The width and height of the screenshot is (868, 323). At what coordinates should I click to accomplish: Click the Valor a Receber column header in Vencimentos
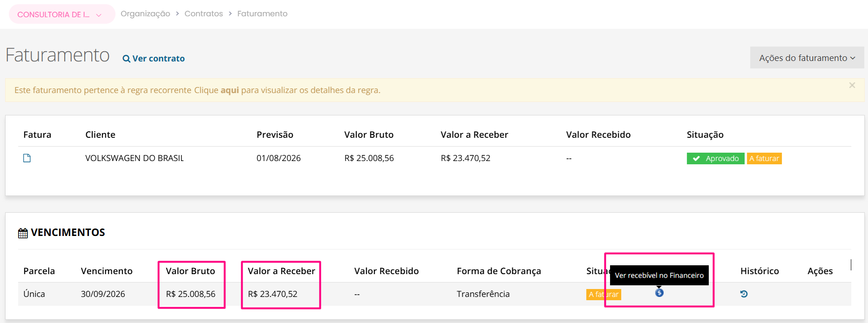click(x=281, y=271)
